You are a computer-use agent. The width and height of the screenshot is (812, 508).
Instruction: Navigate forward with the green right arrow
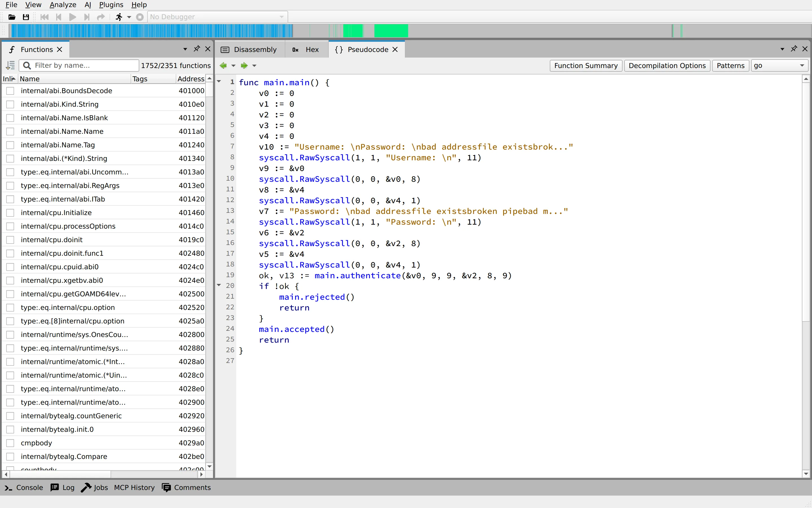(x=244, y=65)
